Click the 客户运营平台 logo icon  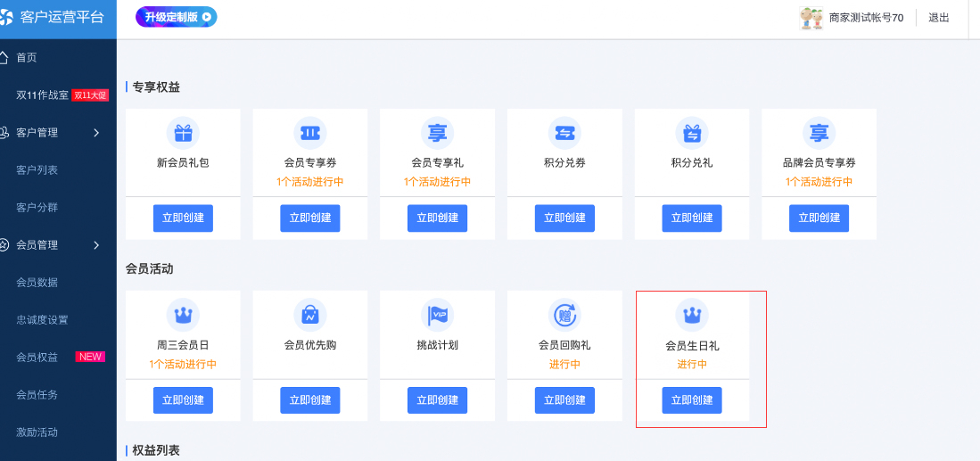(x=6, y=18)
